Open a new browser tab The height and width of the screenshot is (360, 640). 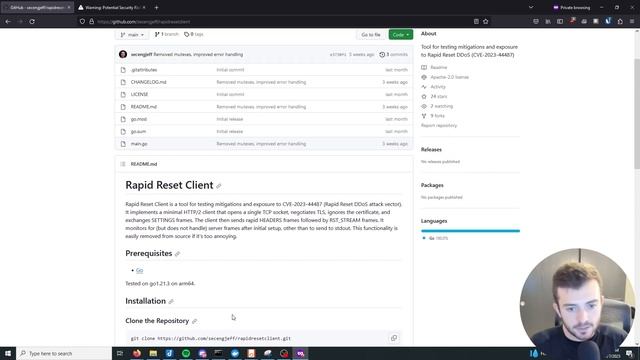(x=156, y=7)
